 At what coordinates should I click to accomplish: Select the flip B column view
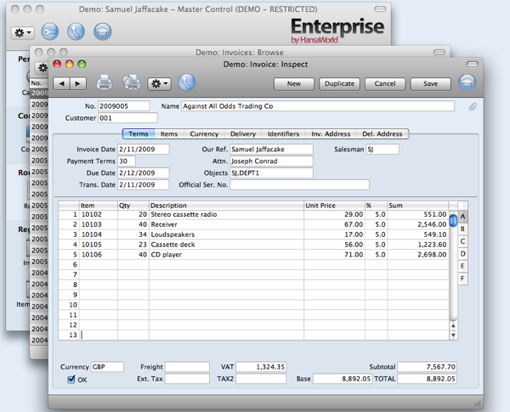[462, 229]
